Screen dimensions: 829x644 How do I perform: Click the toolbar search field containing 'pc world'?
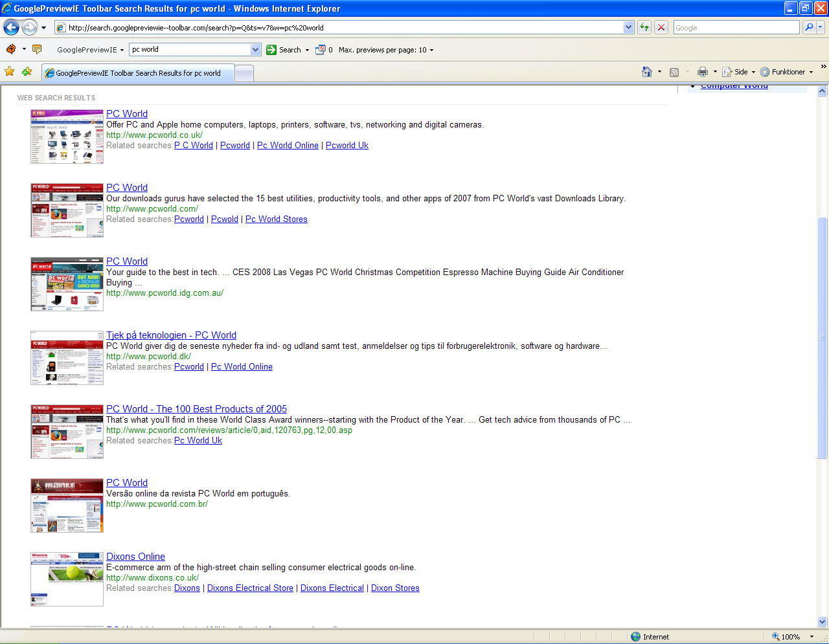190,49
